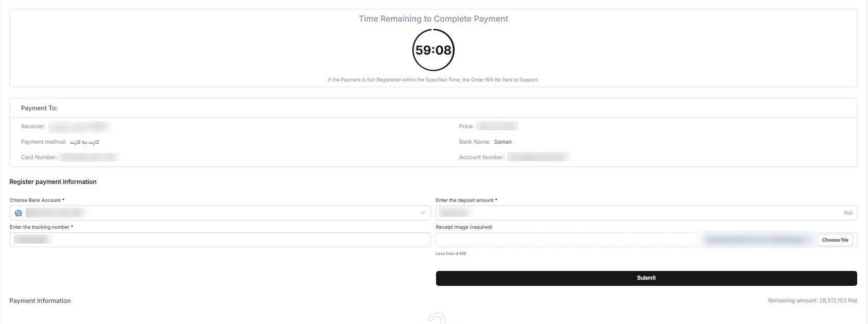
Task: Focus the deposit amount input field
Action: tap(646, 213)
